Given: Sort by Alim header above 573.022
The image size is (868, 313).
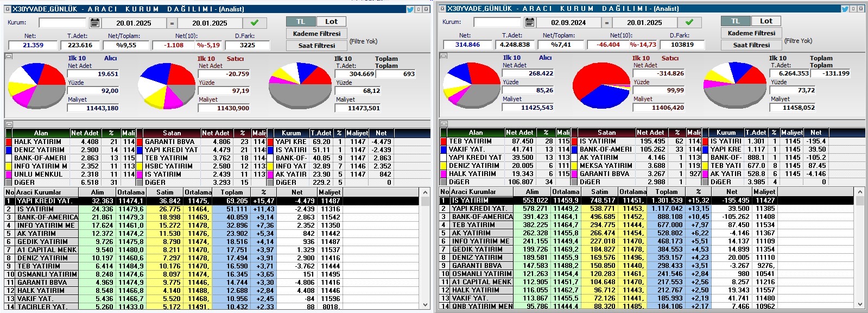Looking at the screenshot, I should click(x=532, y=192).
